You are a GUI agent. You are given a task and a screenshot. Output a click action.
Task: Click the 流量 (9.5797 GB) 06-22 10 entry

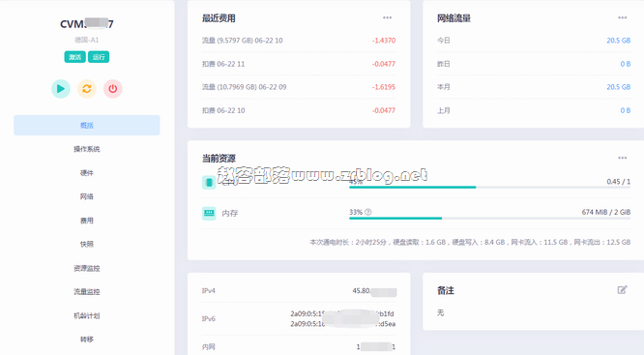[243, 41]
